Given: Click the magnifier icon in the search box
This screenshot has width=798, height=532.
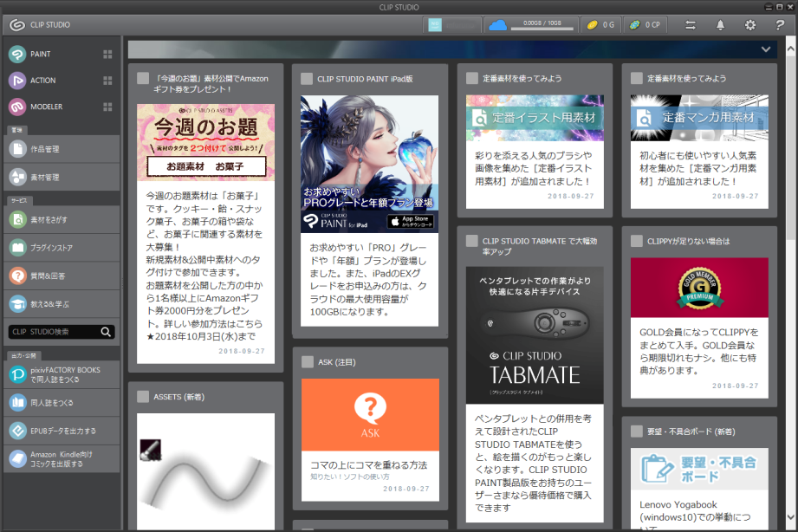Looking at the screenshot, I should click(x=106, y=332).
